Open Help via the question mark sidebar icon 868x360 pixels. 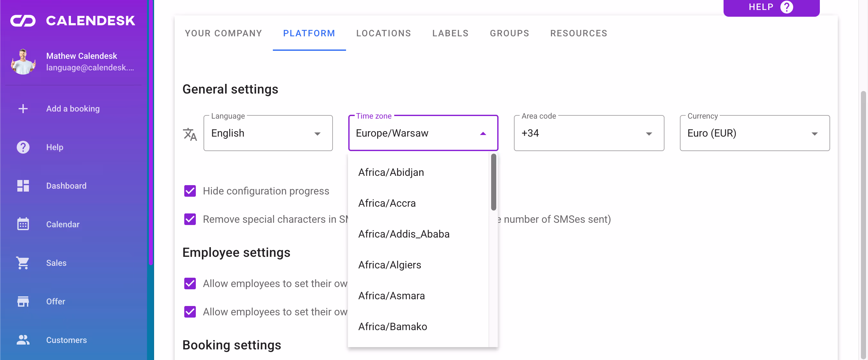coord(23,147)
